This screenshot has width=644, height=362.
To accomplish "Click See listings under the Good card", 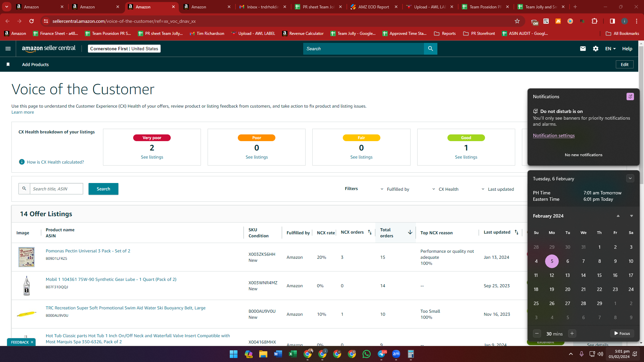I will (466, 157).
